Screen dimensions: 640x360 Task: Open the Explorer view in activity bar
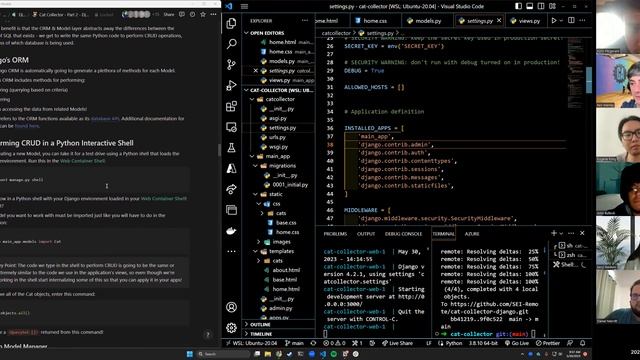click(231, 23)
